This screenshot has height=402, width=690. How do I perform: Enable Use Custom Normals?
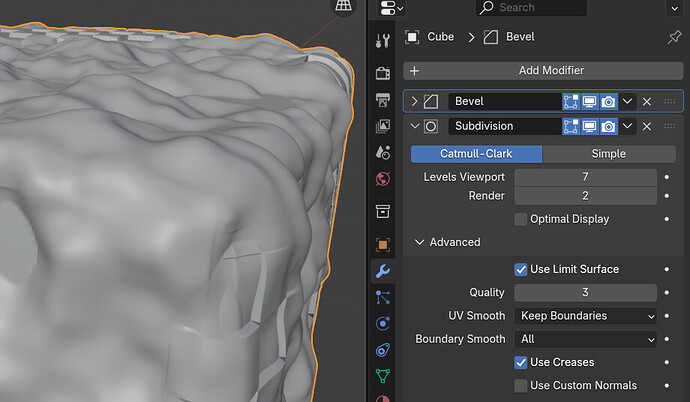(x=521, y=386)
